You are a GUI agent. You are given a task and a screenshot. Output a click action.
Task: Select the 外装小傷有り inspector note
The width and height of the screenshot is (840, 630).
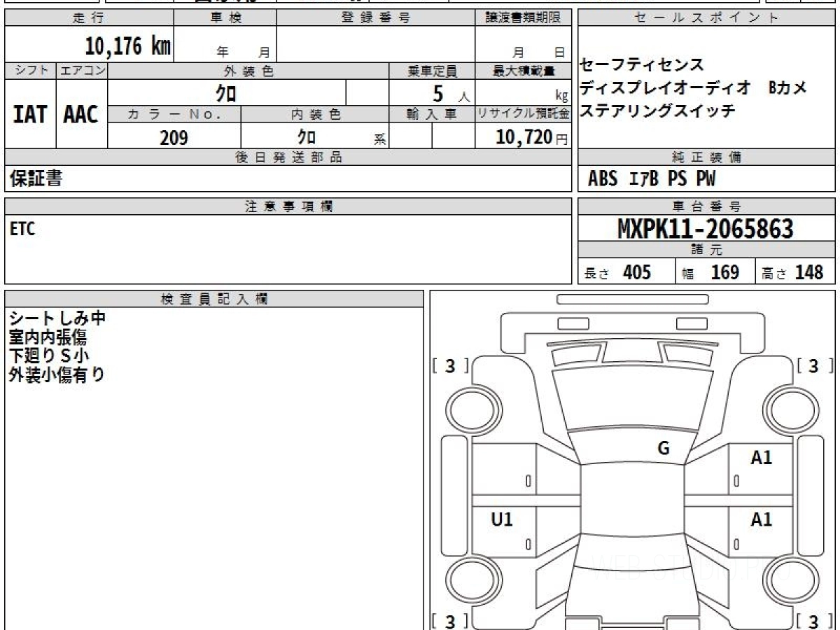57,374
